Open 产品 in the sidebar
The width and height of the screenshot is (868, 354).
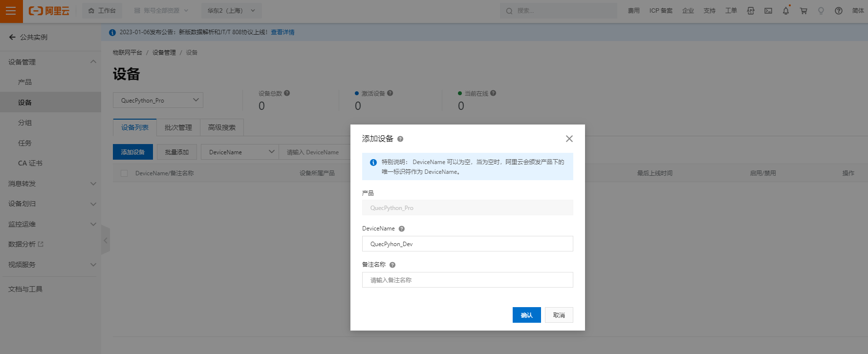[50, 82]
